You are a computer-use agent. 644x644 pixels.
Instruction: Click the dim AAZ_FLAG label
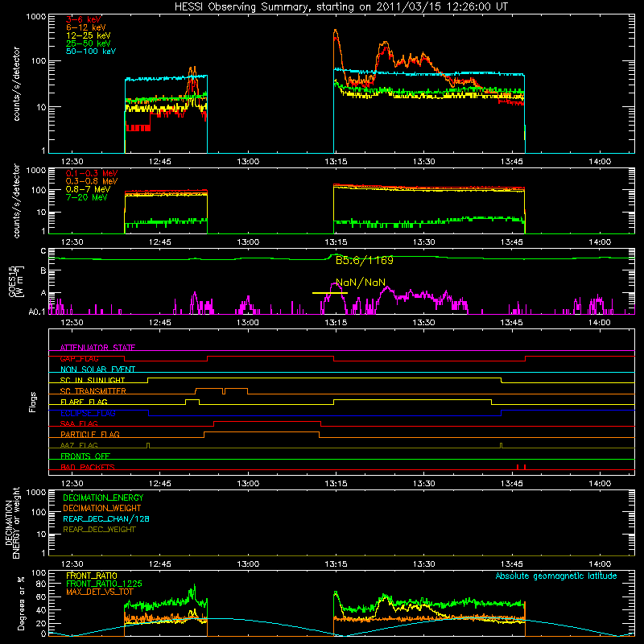click(x=79, y=445)
